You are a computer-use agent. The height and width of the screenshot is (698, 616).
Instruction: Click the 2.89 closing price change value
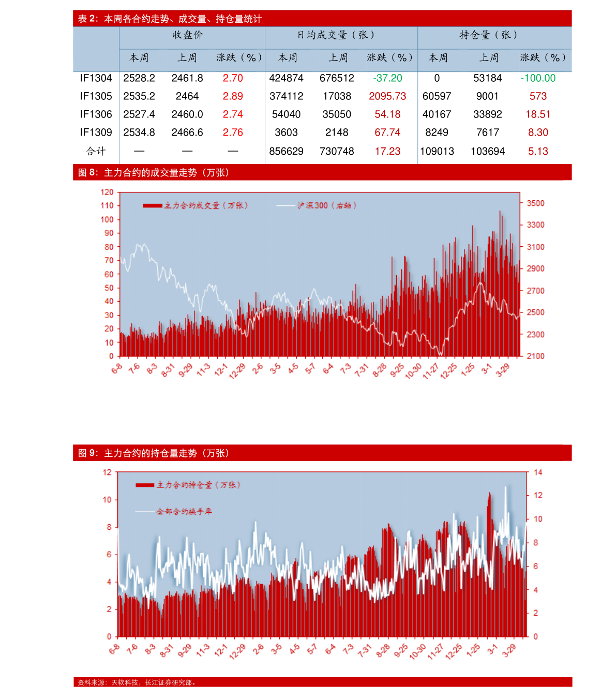[233, 96]
